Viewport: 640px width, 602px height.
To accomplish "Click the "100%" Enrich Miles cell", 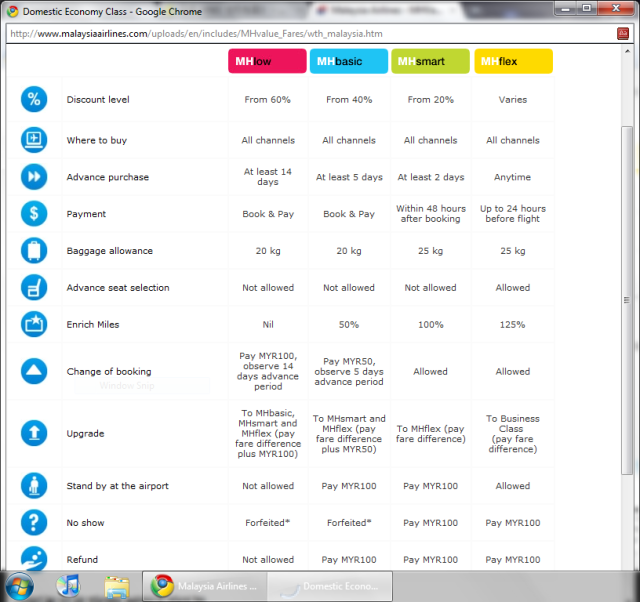I will (x=431, y=324).
